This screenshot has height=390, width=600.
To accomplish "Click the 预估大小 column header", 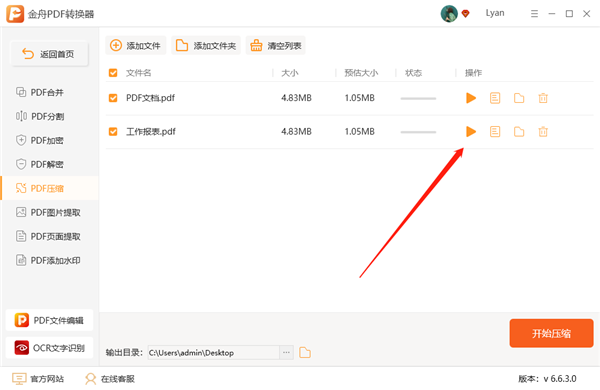I will (361, 73).
